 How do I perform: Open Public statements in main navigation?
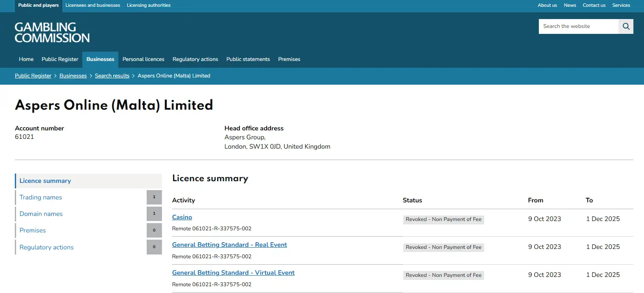248,59
